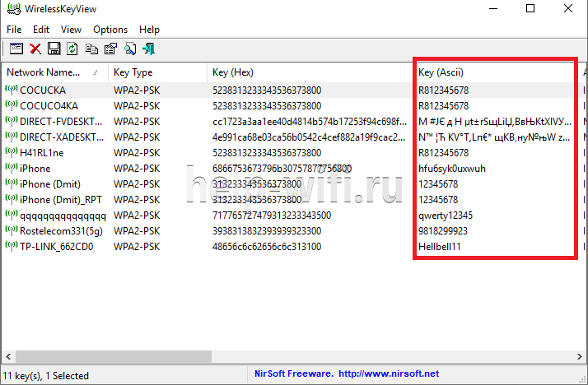
Task: Open the Edit menu
Action: pyautogui.click(x=41, y=30)
